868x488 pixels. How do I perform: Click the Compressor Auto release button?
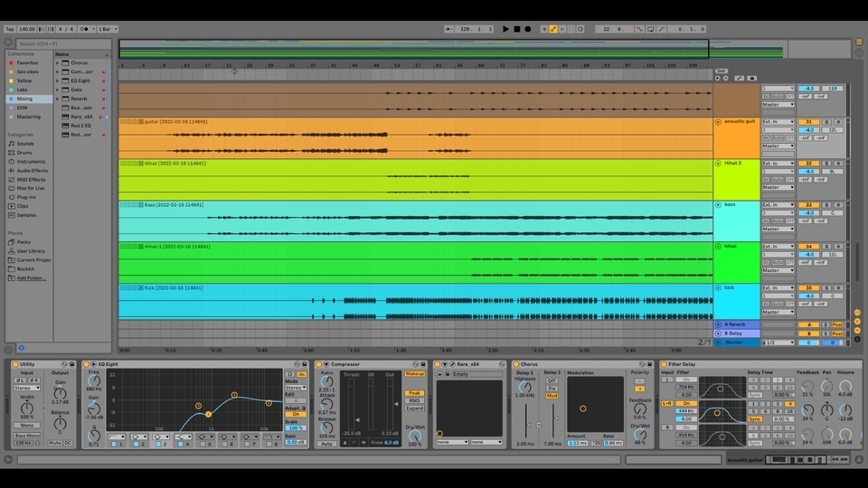click(x=326, y=444)
